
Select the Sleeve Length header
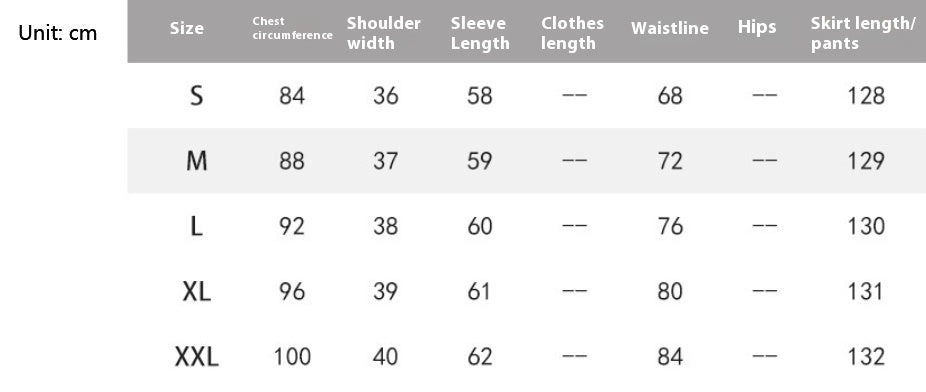(x=480, y=32)
